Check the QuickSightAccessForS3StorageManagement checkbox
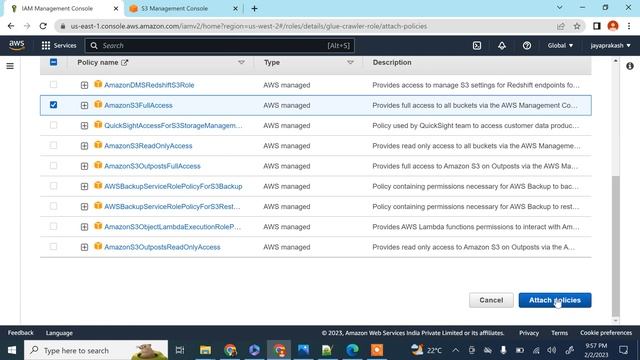Image resolution: width=640 pixels, height=360 pixels. tap(53, 125)
